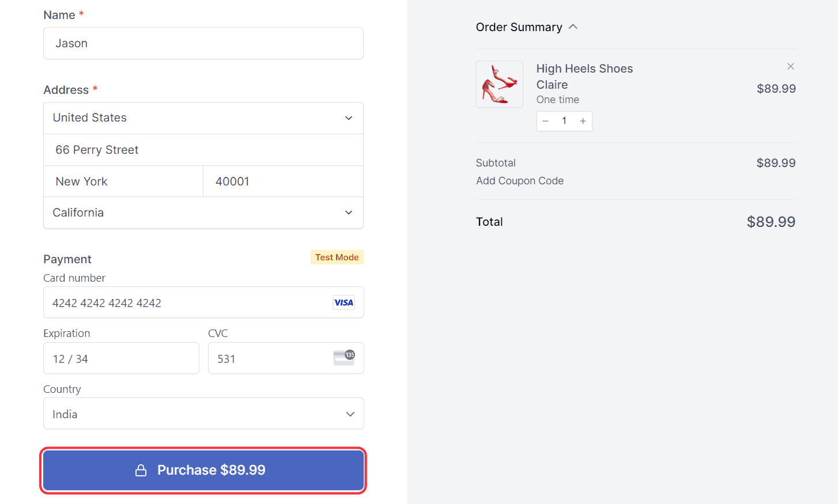The width and height of the screenshot is (838, 504).
Task: Collapse the Order Summary section
Action: point(573,27)
